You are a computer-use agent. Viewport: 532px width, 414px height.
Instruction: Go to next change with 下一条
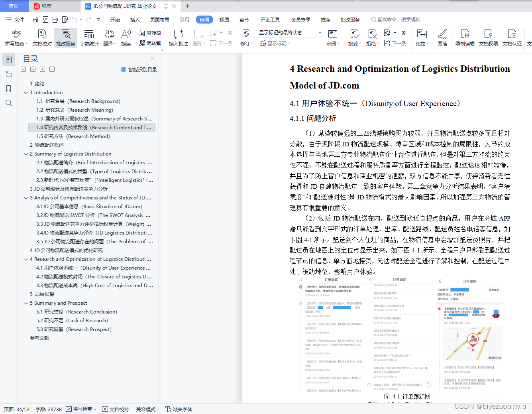pyautogui.click(x=395, y=43)
